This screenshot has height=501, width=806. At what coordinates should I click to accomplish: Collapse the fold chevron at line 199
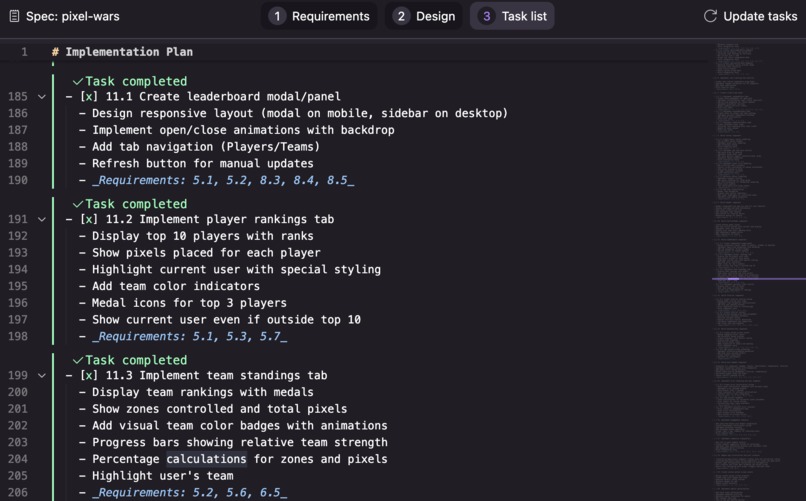42,376
